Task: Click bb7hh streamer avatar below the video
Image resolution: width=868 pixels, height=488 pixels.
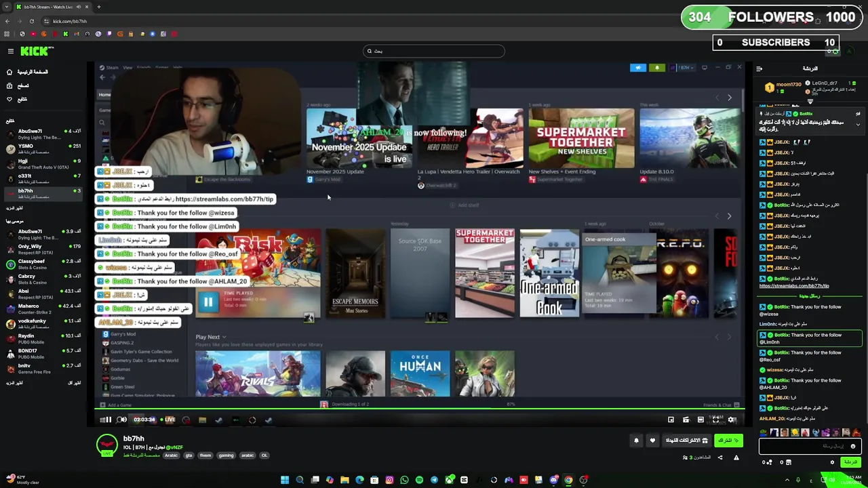Action: pos(106,445)
